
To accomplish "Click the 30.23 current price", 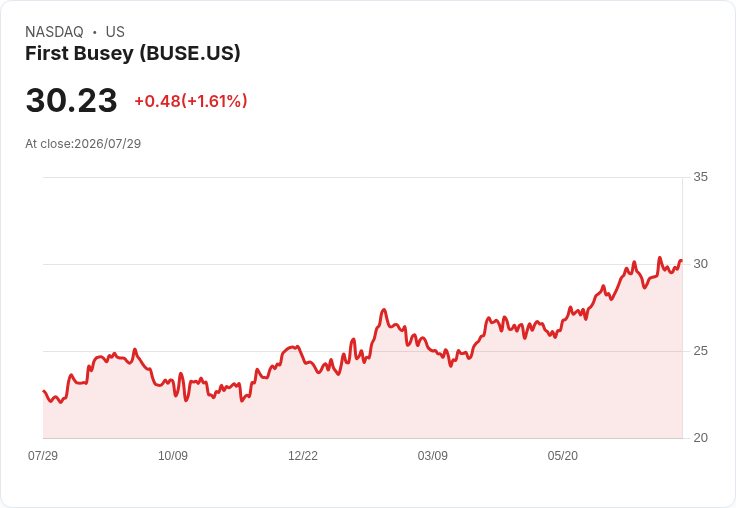I will tap(71, 100).
